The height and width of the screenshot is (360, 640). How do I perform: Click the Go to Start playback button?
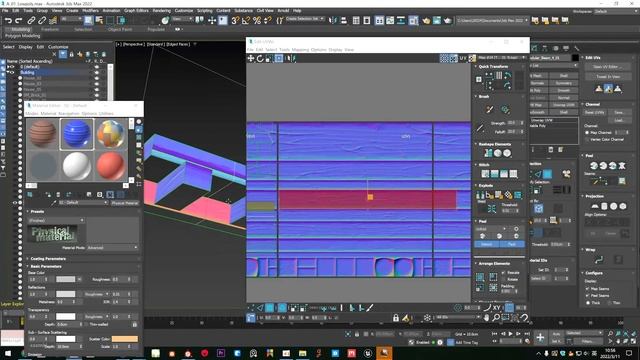click(x=494, y=334)
